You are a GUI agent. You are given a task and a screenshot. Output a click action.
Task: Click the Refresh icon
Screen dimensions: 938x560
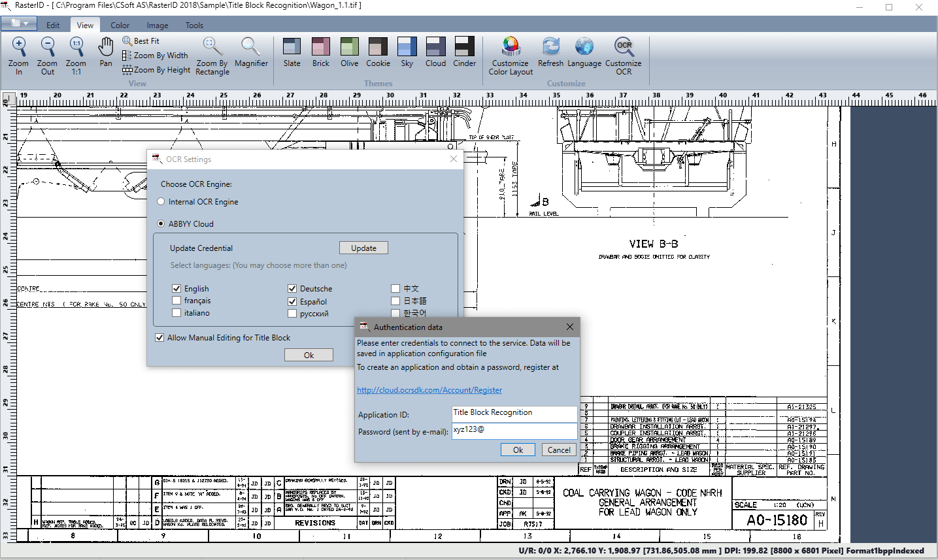click(550, 52)
